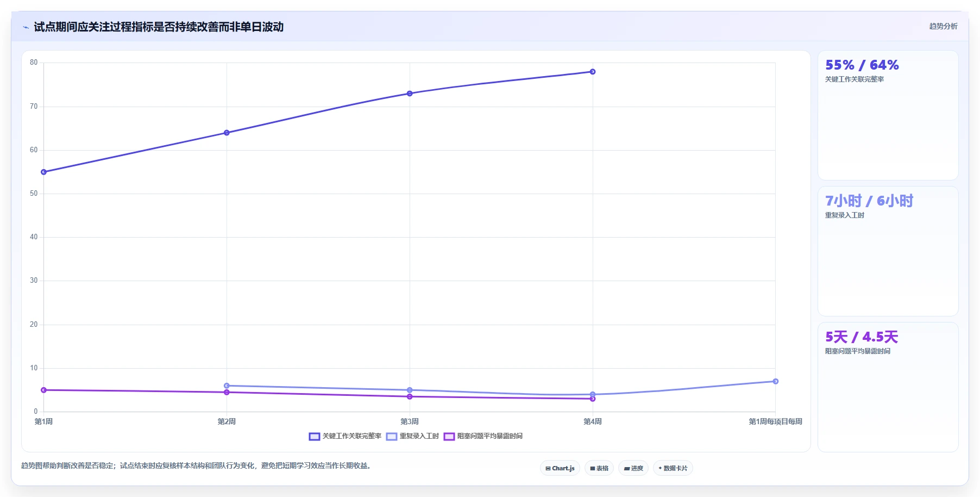Select the 7小时 / 6小时 re-entry hours card
980x497 pixels.
click(888, 251)
